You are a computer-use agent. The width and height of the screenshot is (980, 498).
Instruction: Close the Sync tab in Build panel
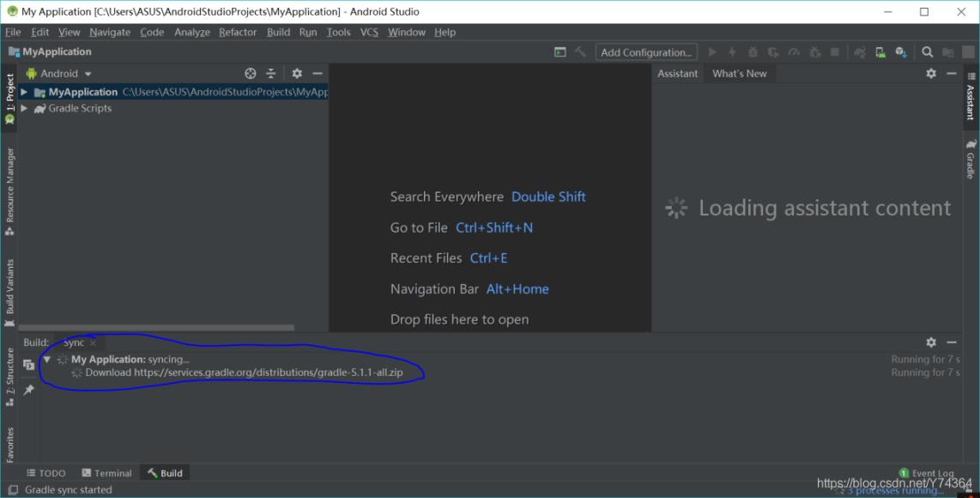[x=94, y=343]
